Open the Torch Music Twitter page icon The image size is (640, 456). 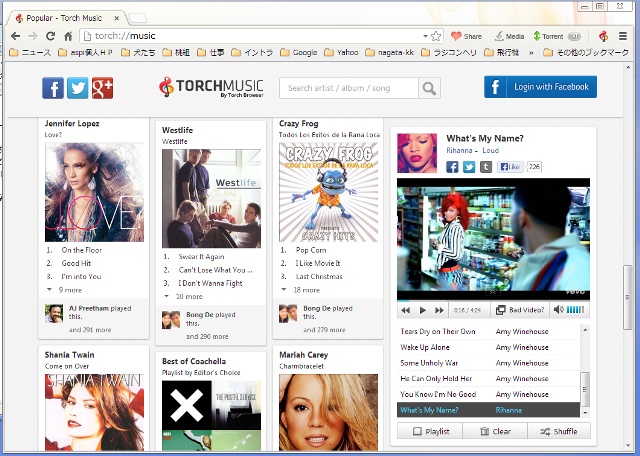[78, 88]
